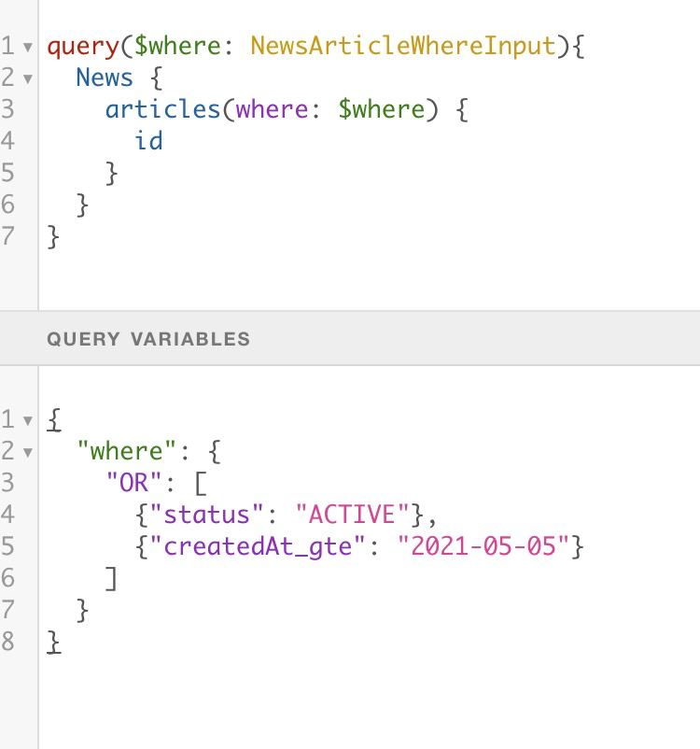
Task: Click the query keyword in the editor
Action: click(x=83, y=47)
